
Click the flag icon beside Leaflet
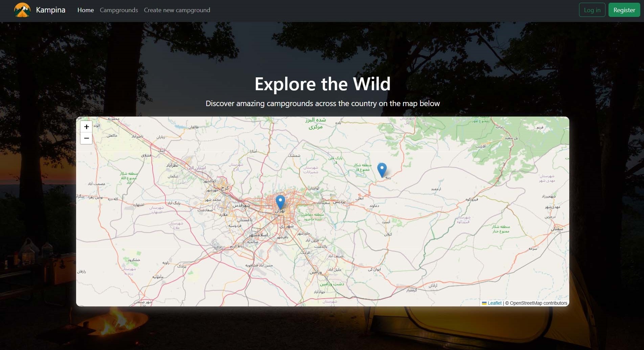coord(484,303)
